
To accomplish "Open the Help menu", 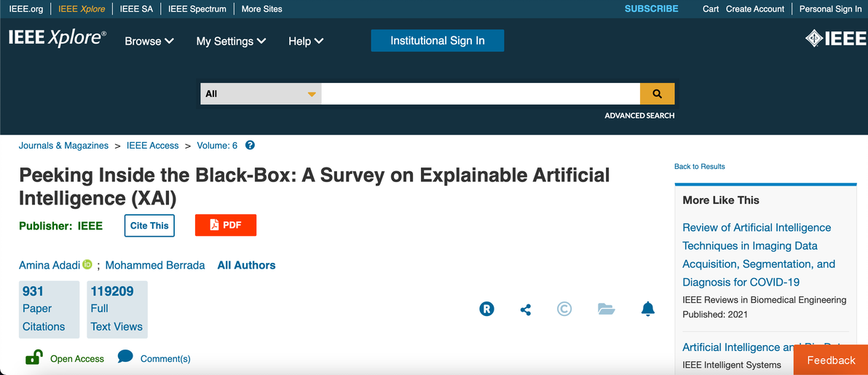I will (306, 41).
